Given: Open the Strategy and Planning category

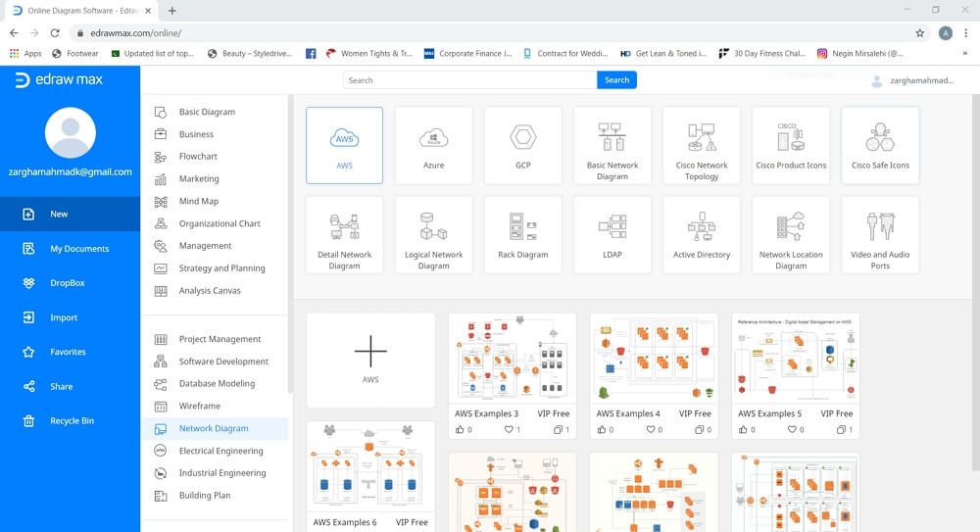Looking at the screenshot, I should (215, 268).
